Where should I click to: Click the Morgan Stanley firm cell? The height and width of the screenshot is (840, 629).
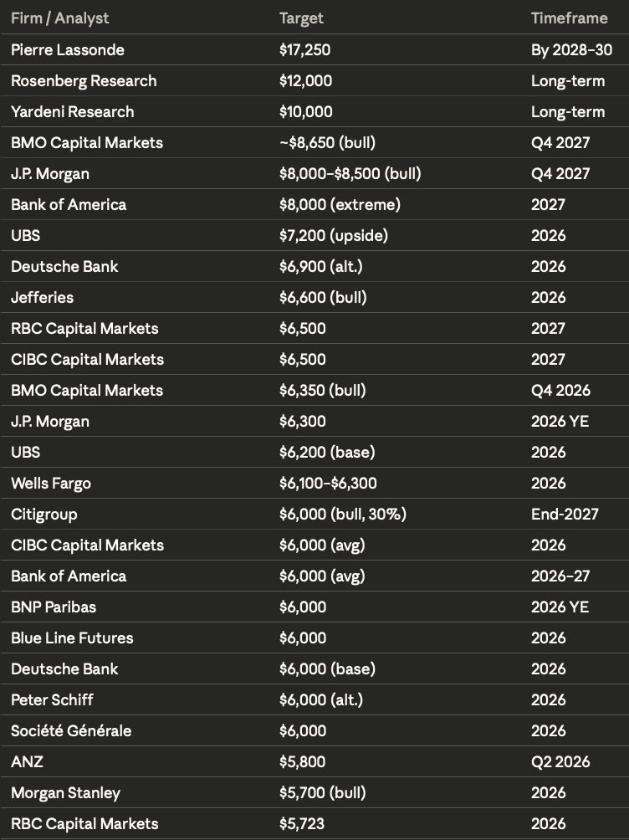[65, 793]
